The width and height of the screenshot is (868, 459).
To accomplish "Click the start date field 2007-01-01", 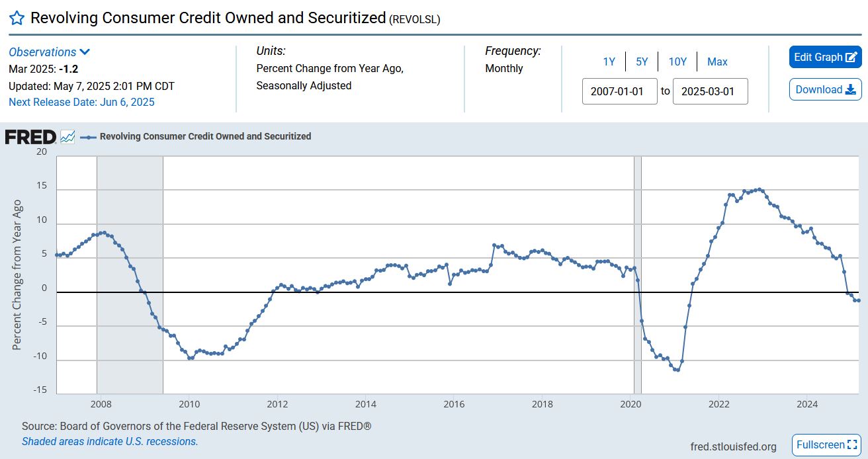I will pos(620,91).
